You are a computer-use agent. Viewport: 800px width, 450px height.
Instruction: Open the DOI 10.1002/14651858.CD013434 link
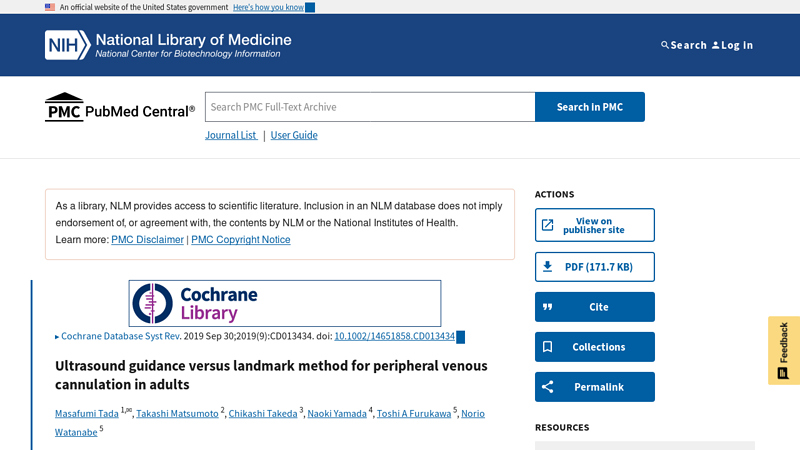pos(394,336)
